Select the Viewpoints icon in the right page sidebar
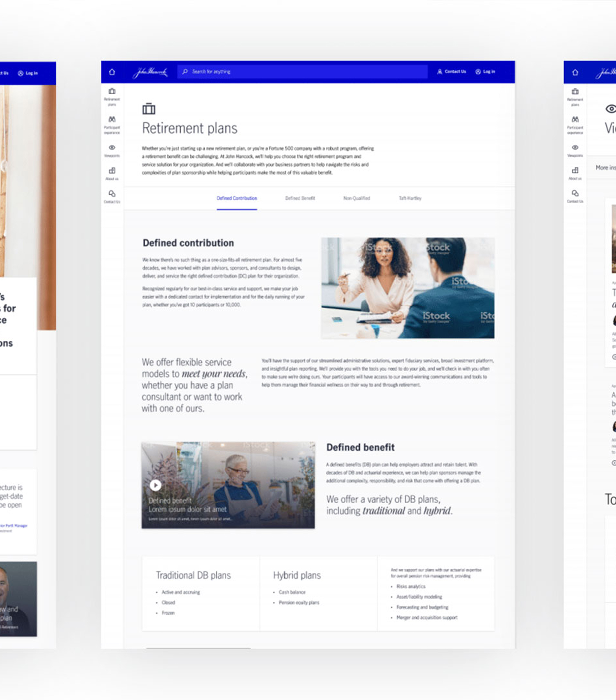 575,150
